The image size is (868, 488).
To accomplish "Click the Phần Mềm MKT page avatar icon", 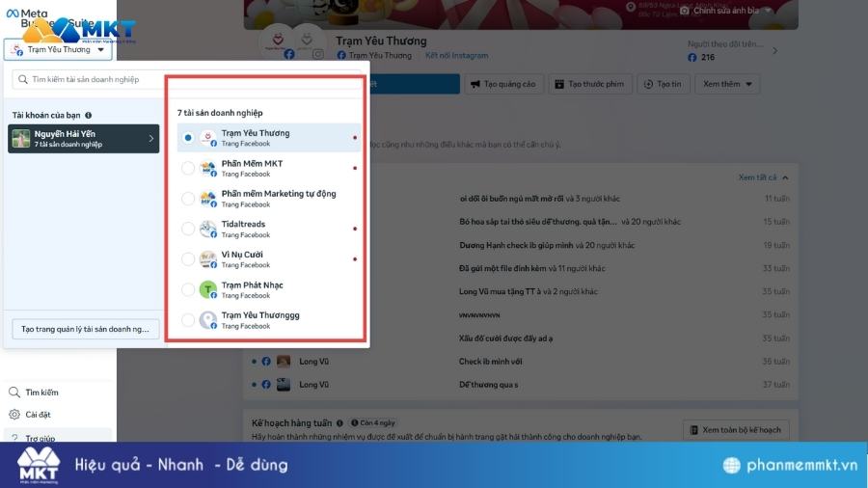I will (x=208, y=168).
